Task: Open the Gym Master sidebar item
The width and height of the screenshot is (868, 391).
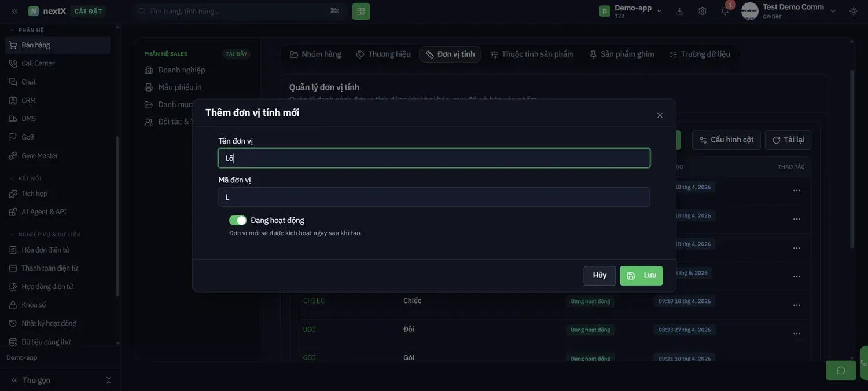Action: pyautogui.click(x=57, y=156)
